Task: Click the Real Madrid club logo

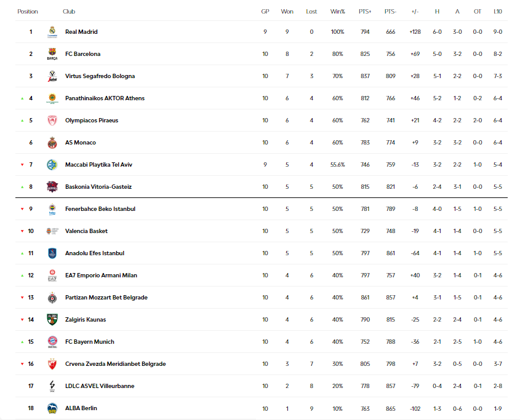Action: [x=52, y=32]
